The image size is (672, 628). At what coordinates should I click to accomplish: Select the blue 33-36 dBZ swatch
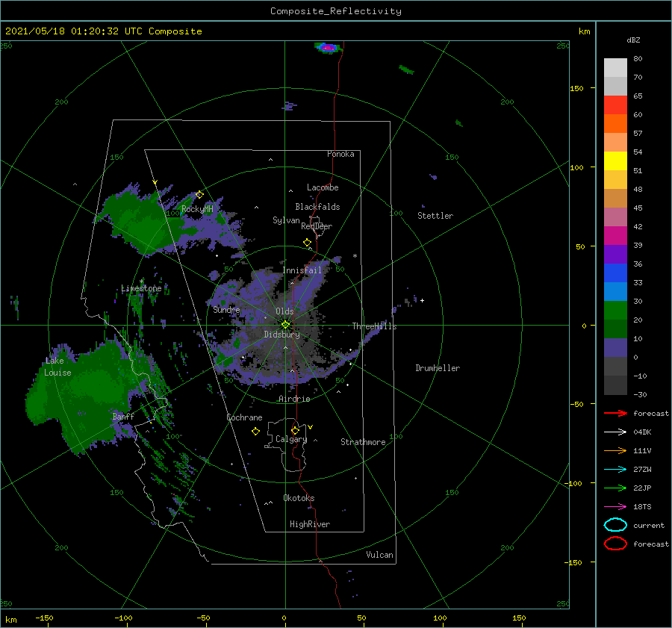[x=615, y=273]
